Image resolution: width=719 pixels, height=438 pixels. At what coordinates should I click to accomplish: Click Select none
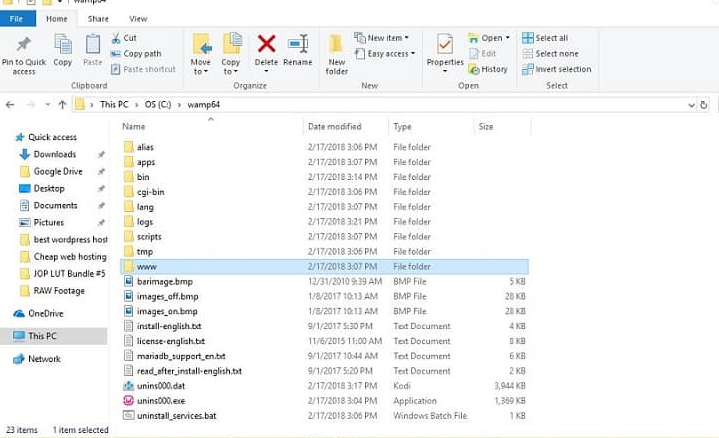click(550, 54)
